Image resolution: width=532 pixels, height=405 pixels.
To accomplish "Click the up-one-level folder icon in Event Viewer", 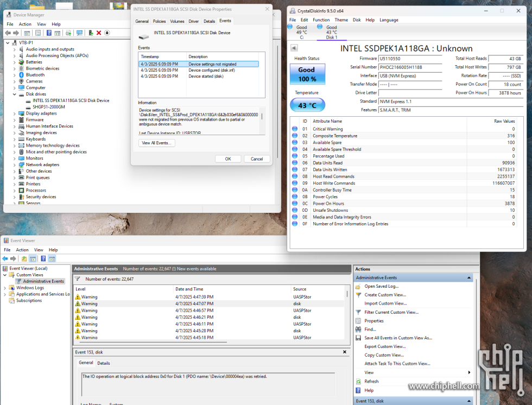I will (24, 259).
